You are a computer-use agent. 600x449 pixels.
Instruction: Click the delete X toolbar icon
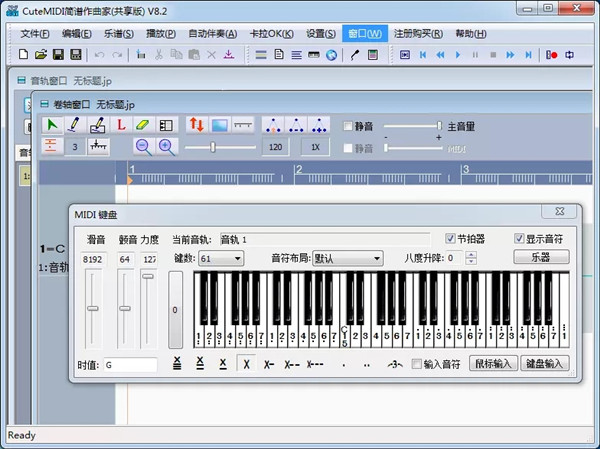pos(212,55)
